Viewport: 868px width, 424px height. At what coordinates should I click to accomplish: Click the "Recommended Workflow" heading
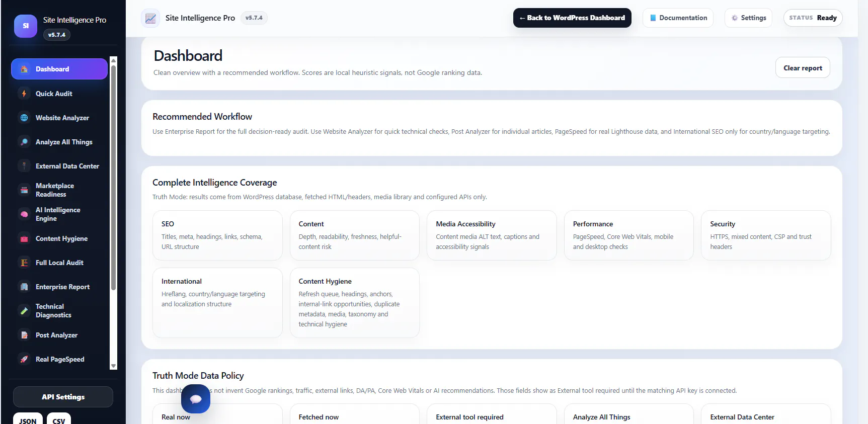pos(202,117)
